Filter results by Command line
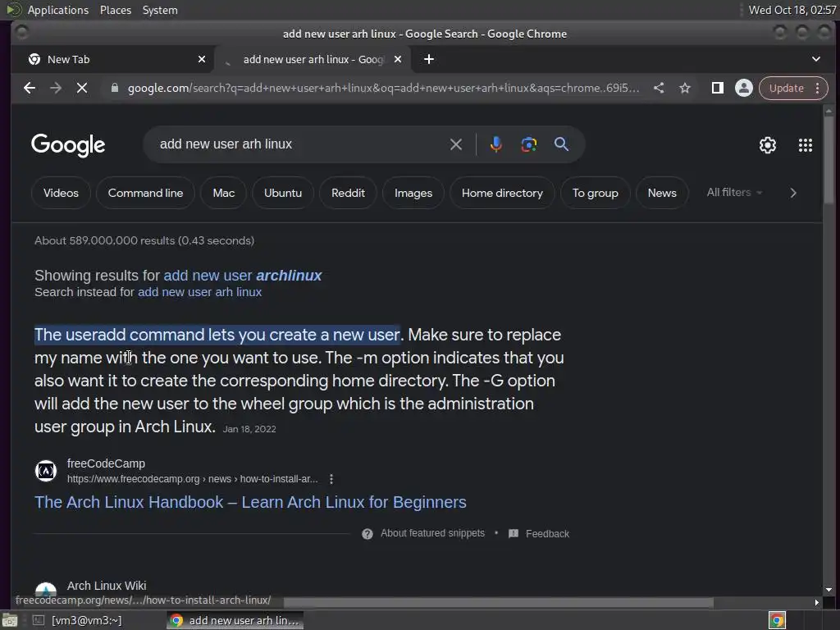 [x=145, y=193]
